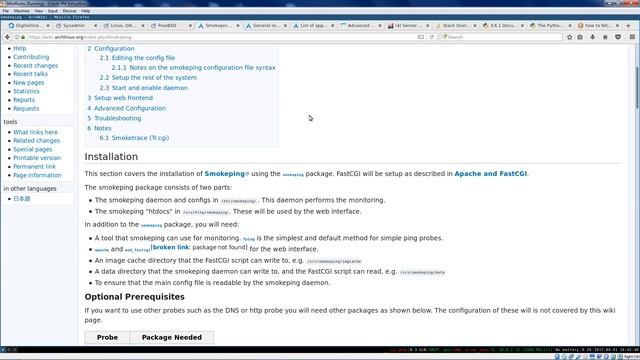The width and height of the screenshot is (640, 360).
Task: Click the browser back arrow button
Action: point(7,37)
